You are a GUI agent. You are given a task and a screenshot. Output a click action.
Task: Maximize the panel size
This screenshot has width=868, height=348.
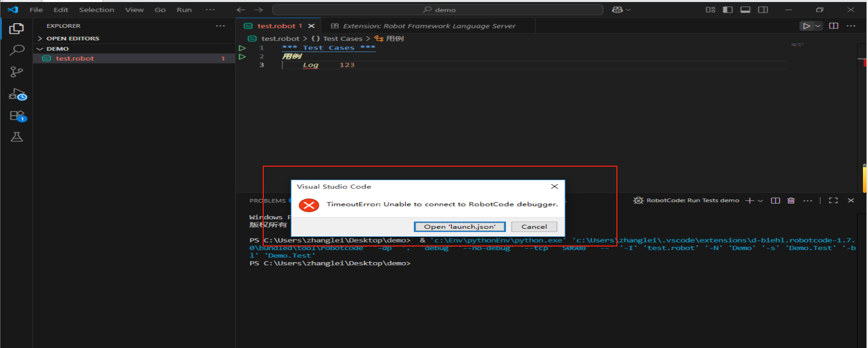(833, 201)
